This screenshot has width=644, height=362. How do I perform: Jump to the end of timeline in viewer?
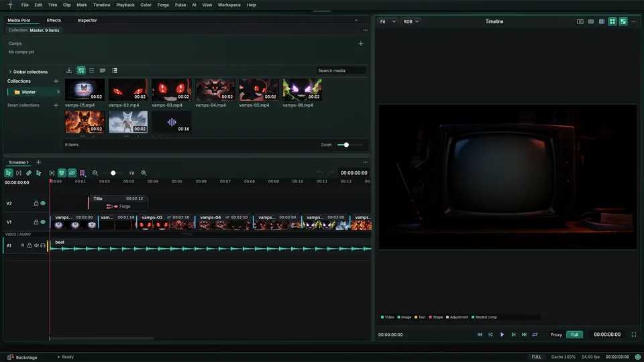point(524,335)
